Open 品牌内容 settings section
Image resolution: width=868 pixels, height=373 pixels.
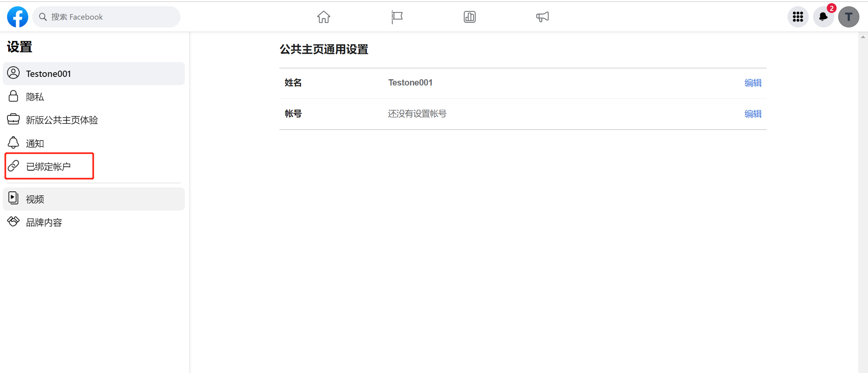(x=94, y=222)
